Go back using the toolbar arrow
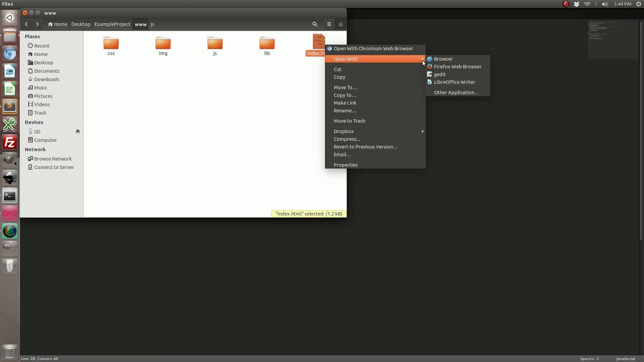This screenshot has width=644, height=362. [x=26, y=24]
